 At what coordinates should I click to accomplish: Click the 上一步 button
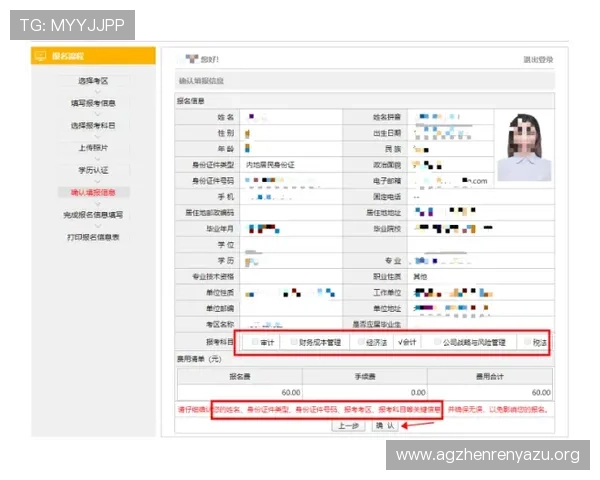348,426
